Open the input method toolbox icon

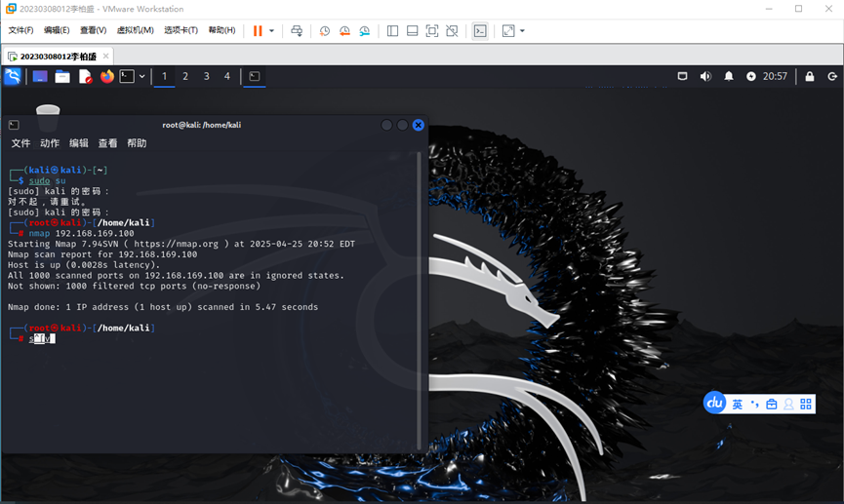pyautogui.click(x=772, y=405)
